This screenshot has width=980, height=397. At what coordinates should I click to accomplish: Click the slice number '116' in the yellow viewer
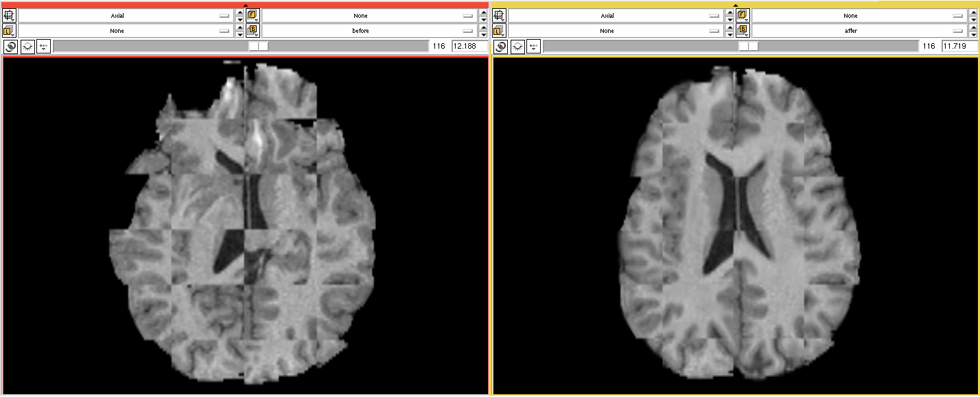[x=929, y=46]
